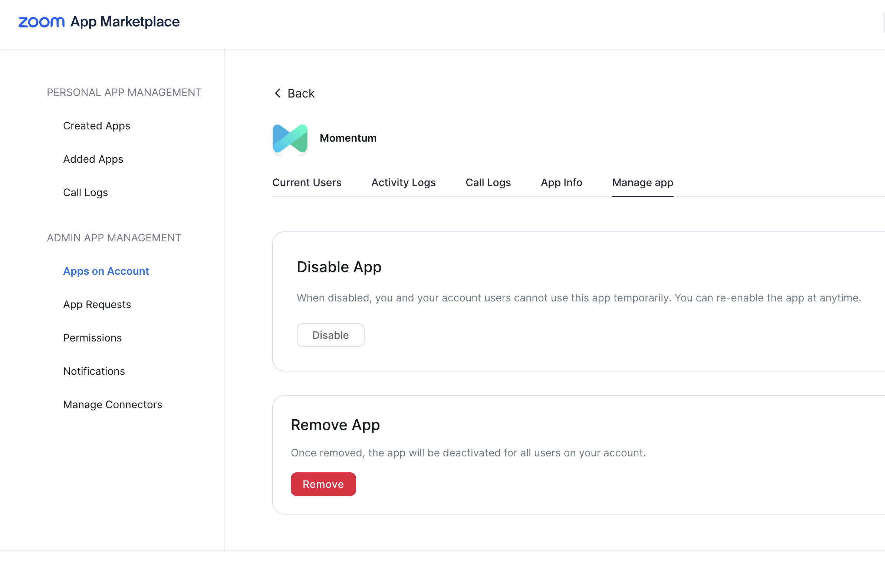Open Notifications settings
Viewport: 885px width, 588px height.
pyautogui.click(x=94, y=371)
